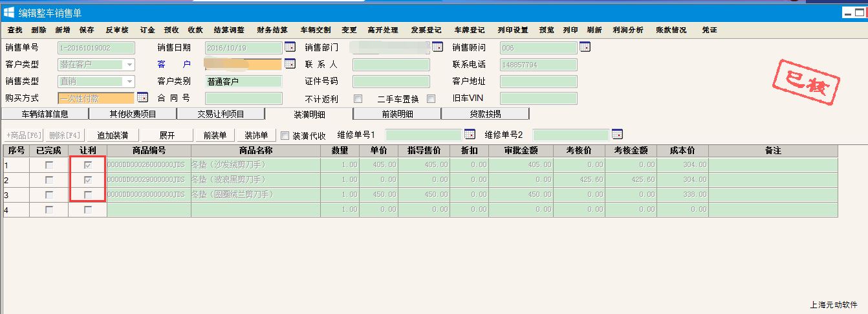Tick 已完成 checkbox for row 1
The image size is (868, 314).
point(49,166)
